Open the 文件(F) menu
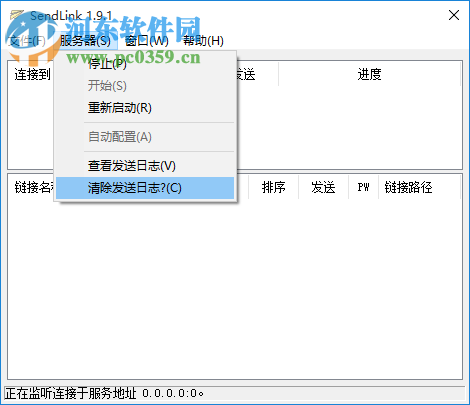This screenshot has height=405, width=470. click(x=27, y=41)
